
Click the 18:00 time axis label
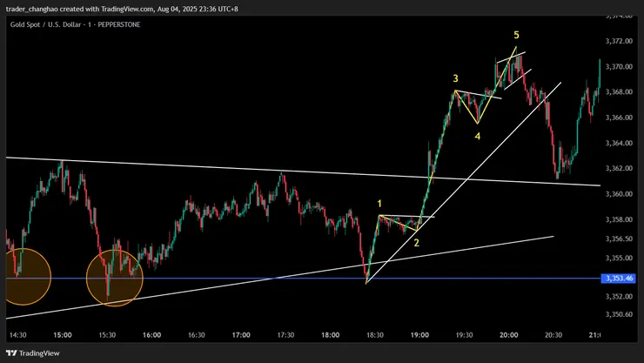pos(330,335)
